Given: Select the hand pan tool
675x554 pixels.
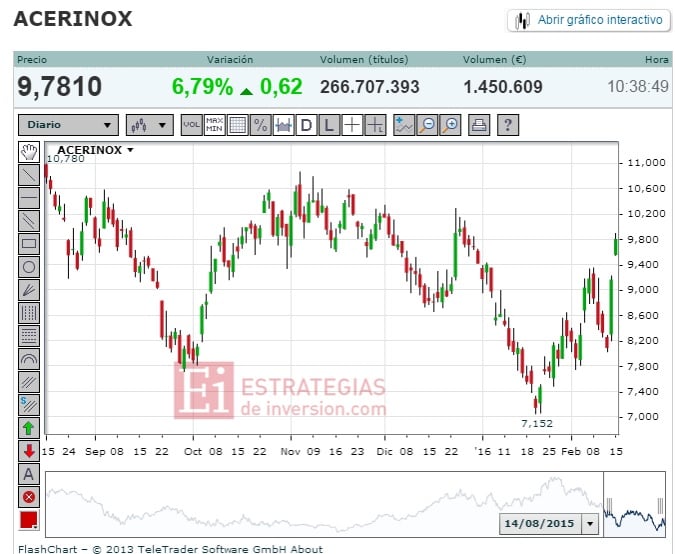Looking at the screenshot, I should coord(29,152).
